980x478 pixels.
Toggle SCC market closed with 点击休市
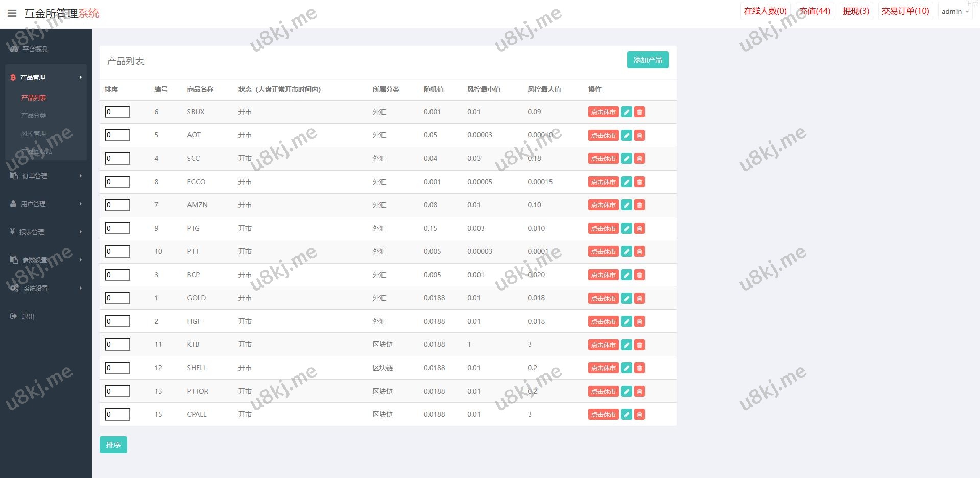click(603, 159)
